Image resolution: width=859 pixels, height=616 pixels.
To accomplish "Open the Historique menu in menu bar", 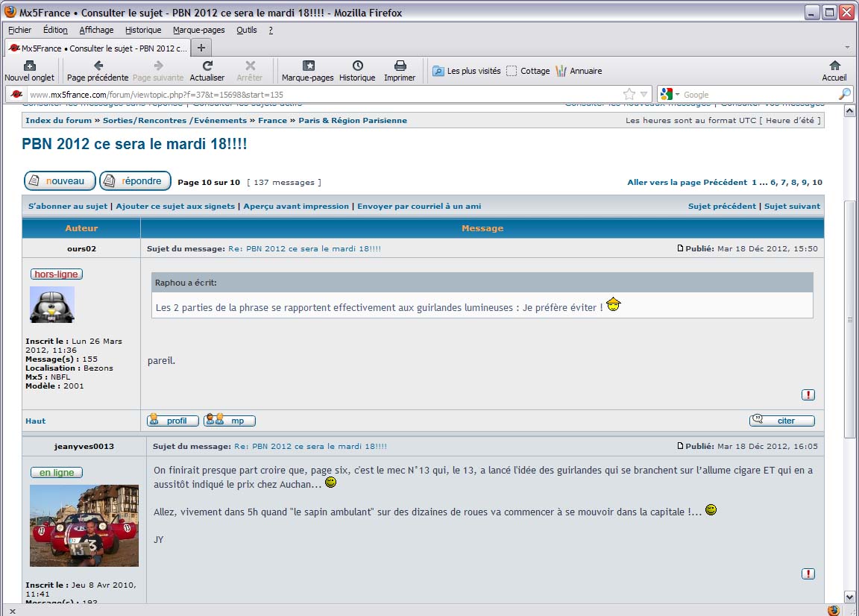I will tap(143, 30).
